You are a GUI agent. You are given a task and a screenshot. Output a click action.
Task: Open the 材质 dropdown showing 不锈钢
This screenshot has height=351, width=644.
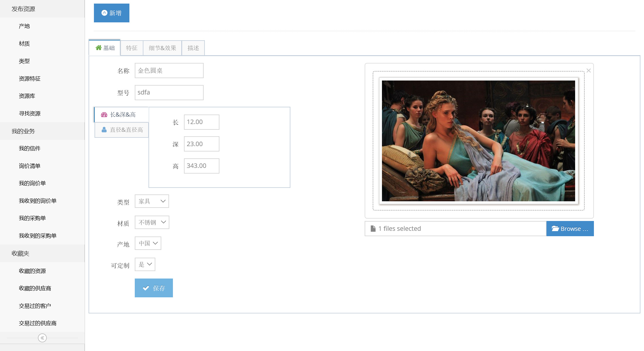pyautogui.click(x=152, y=222)
